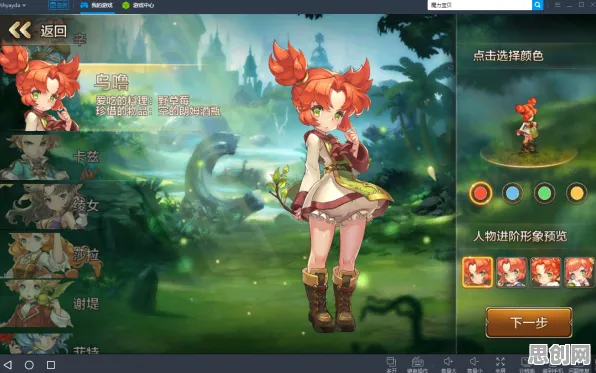Open the 多开 multi-instance icon
Viewport: 596px width, 373px height.
click(x=391, y=364)
